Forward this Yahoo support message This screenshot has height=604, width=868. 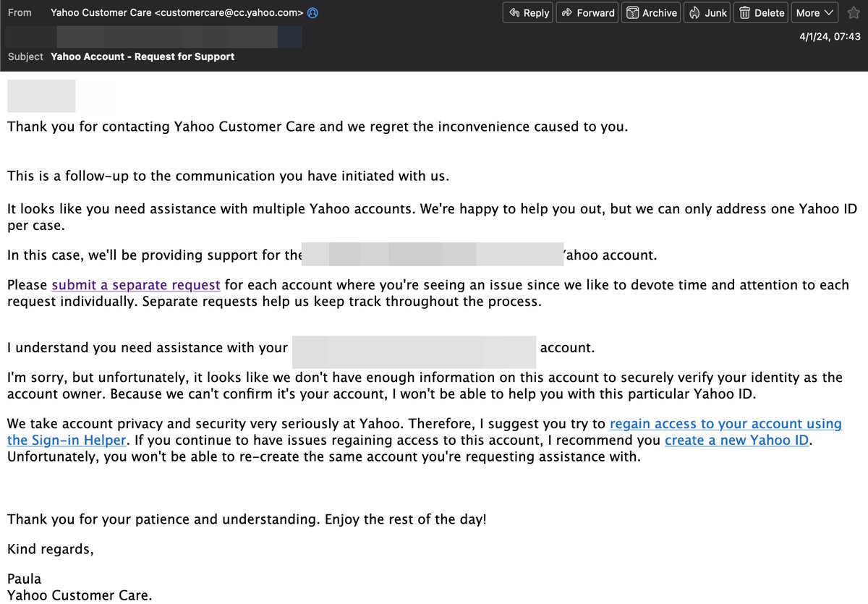click(588, 12)
